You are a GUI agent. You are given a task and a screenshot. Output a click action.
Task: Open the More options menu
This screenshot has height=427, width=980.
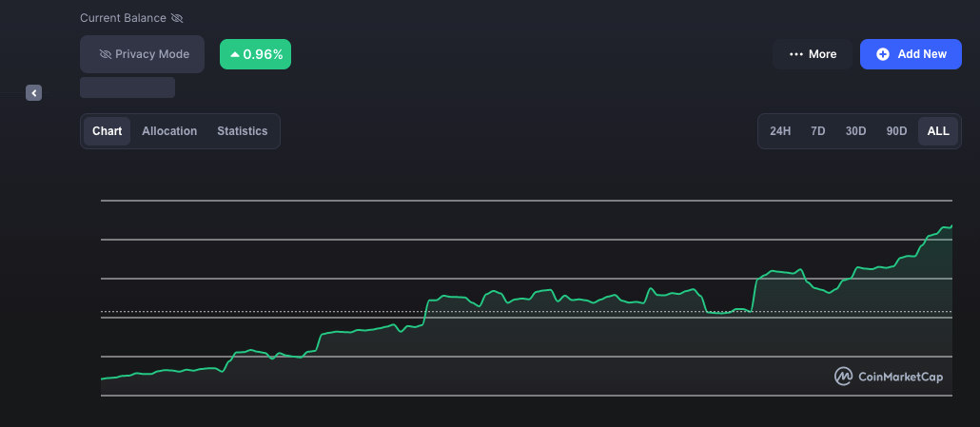pyautogui.click(x=812, y=54)
